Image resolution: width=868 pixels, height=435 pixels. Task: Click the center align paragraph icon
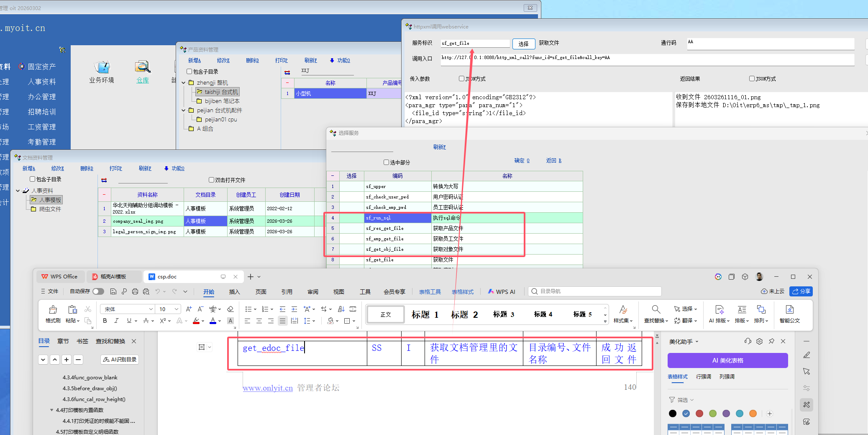click(x=259, y=321)
